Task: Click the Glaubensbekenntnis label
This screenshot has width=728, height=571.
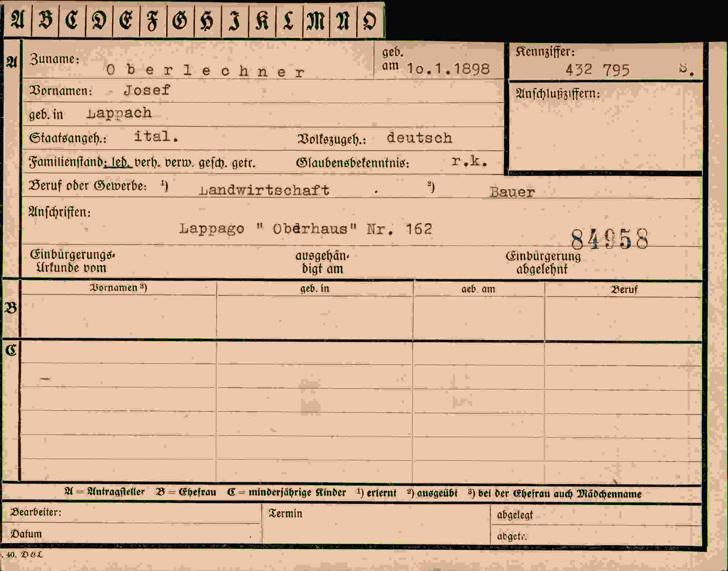Action: tap(353, 163)
